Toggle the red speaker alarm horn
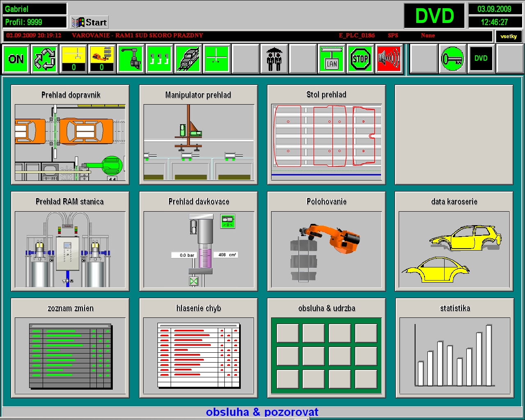Screen dimensions: 525x420 coord(389,59)
